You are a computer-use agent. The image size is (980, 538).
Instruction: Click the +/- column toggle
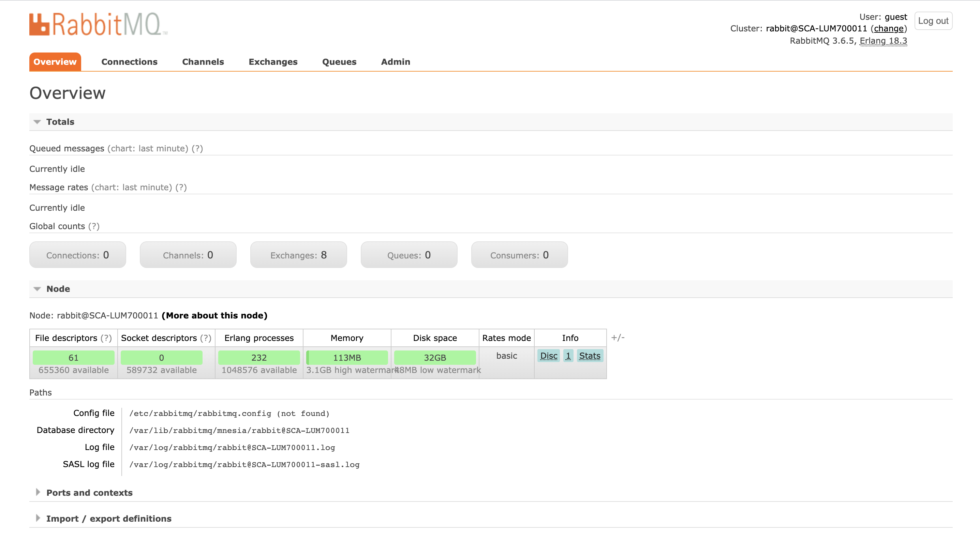pos(618,338)
